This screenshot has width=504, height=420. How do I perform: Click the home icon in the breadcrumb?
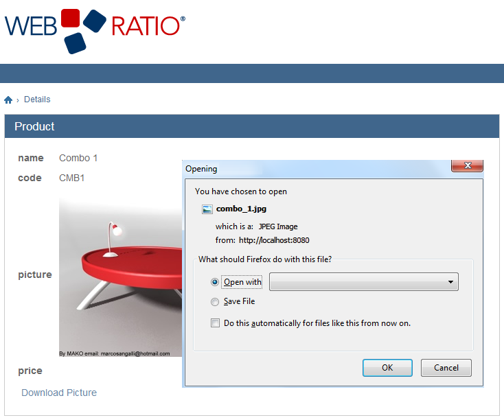pos(8,100)
